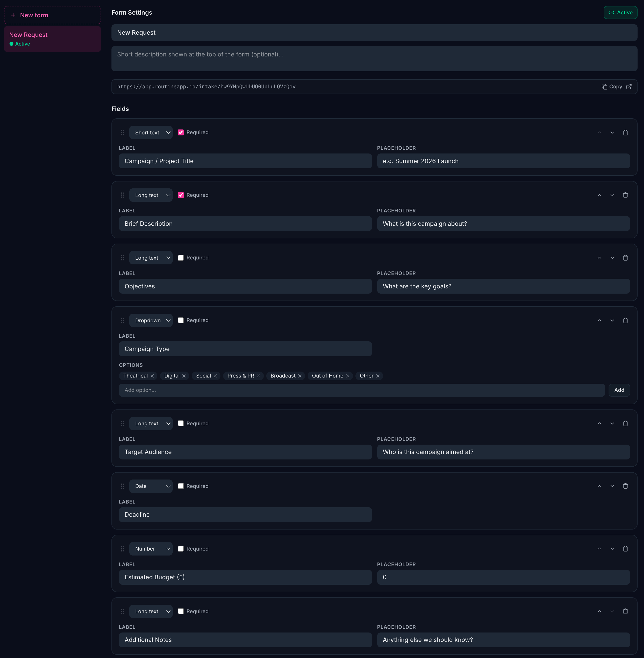
Task: Move Campaign / Project Title field down
Action: [x=612, y=132]
